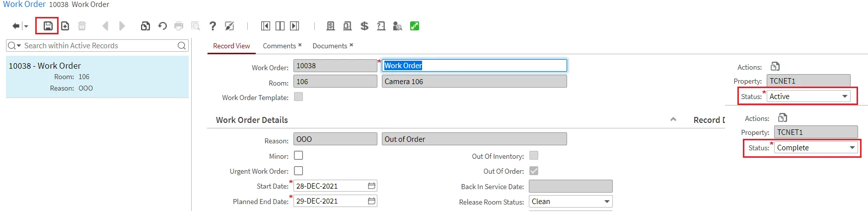Viewport: 868px width, 214px height.
Task: Expand right panel using third layout icon
Action: pyautogui.click(x=294, y=26)
